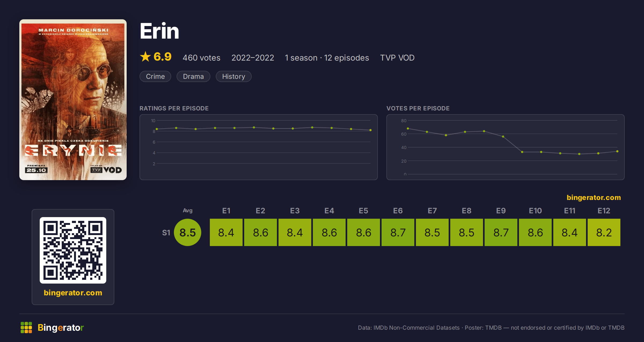644x342 pixels.
Task: Click the Bingerator brand name in footer
Action: [61, 328]
